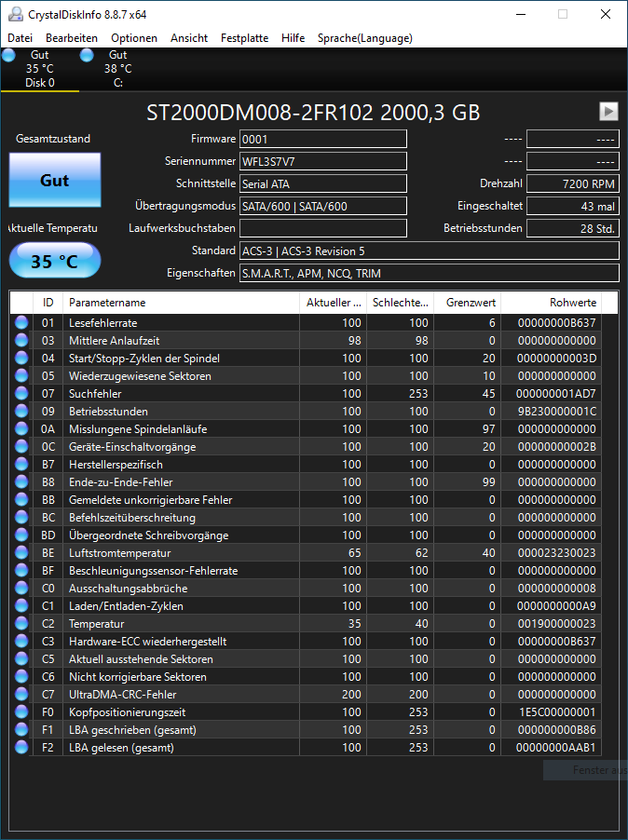
Task: Click status icon for Luftstromtemperatur row
Action: point(21,552)
